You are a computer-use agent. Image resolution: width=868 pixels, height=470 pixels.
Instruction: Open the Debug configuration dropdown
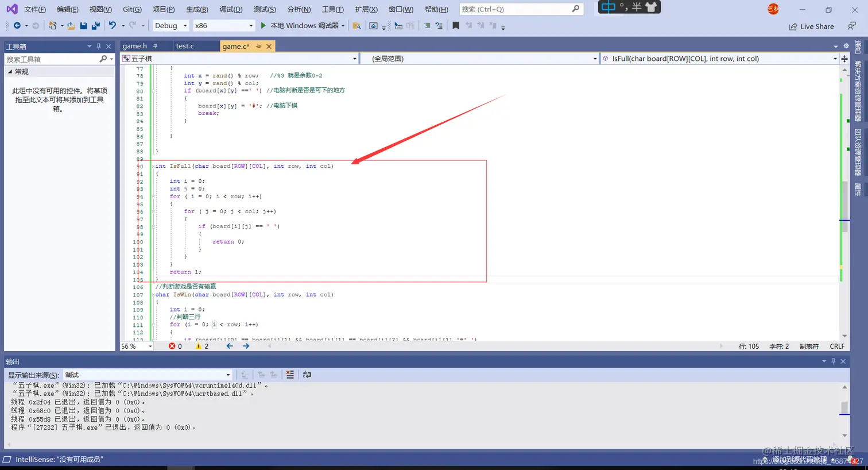[x=170, y=25]
